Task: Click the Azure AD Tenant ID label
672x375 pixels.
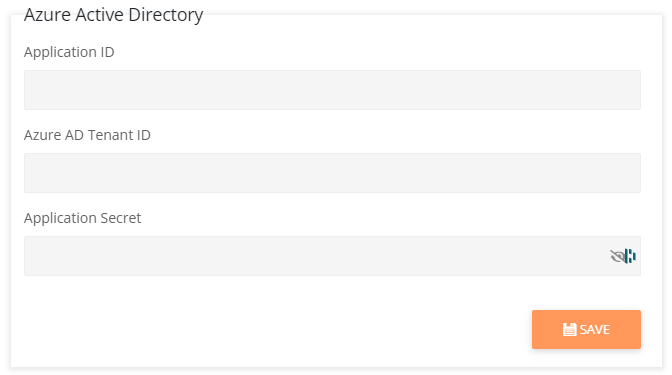Action: (x=87, y=135)
